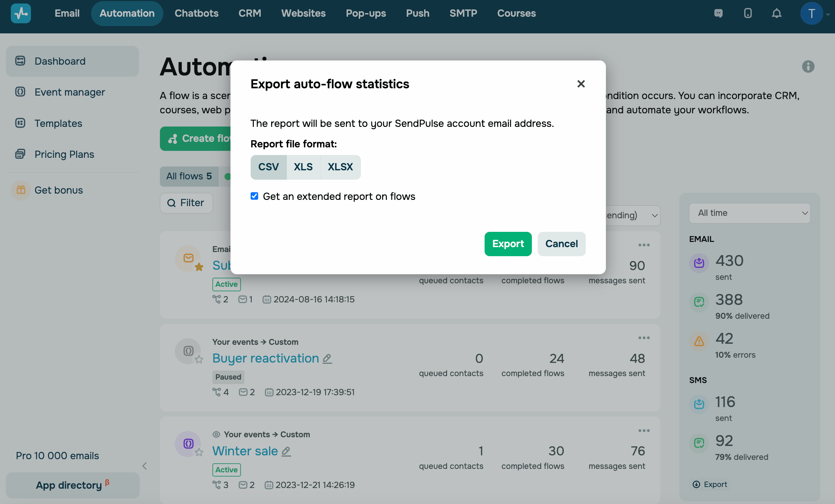835x504 pixels.
Task: Open the Chatbots tab in top navigation
Action: [x=196, y=13]
